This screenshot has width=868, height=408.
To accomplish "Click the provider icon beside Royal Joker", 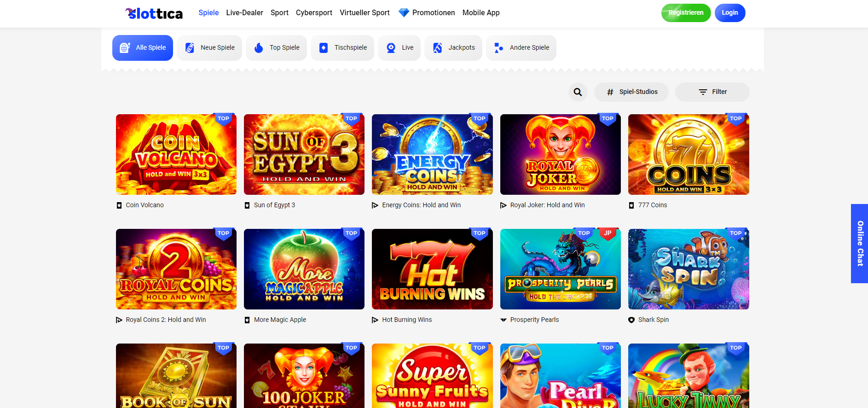I will coord(503,205).
